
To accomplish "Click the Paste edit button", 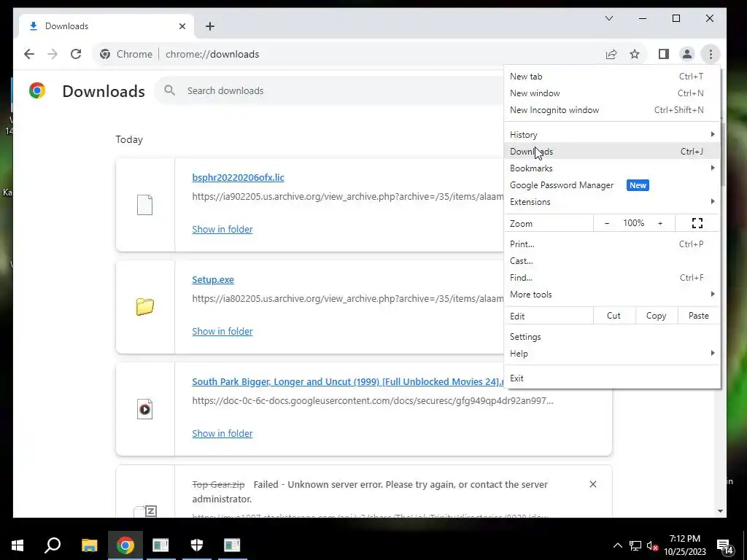I will [x=698, y=316].
